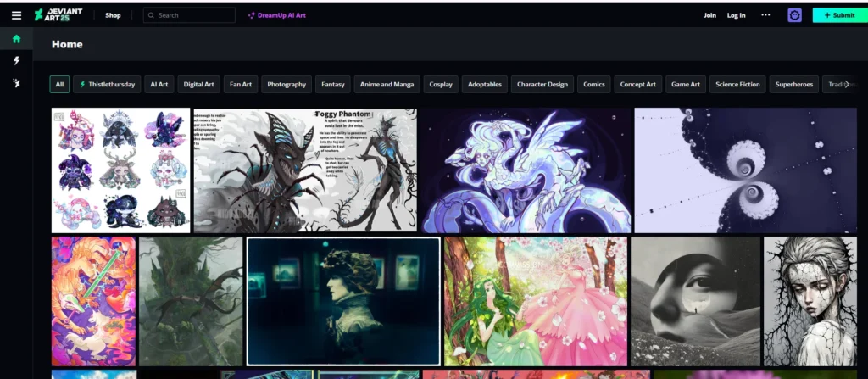This screenshot has height=379, width=868.
Task: Select the Character Design category
Action: click(542, 84)
